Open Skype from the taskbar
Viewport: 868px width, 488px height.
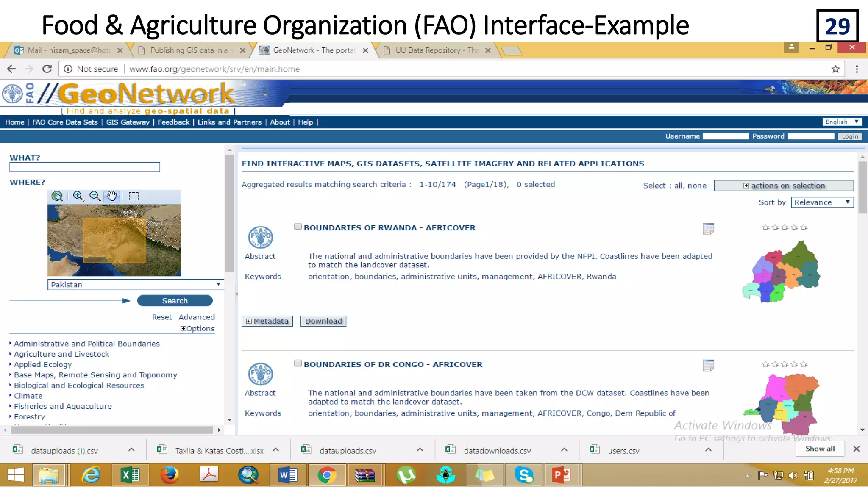[x=524, y=475]
